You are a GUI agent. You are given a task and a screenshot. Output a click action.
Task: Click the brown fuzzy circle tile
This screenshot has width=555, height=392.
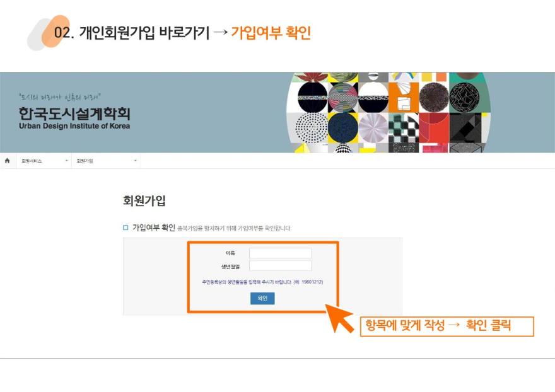pyautogui.click(x=434, y=97)
